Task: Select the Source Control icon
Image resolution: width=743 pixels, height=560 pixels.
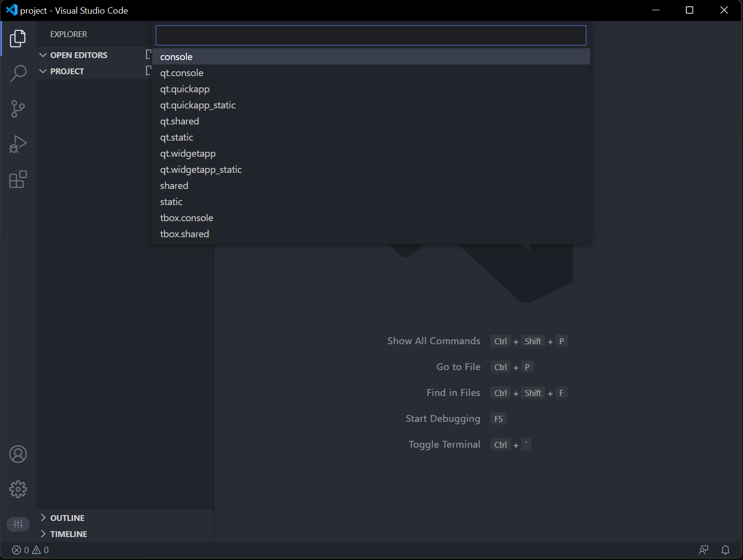Action: point(18,108)
